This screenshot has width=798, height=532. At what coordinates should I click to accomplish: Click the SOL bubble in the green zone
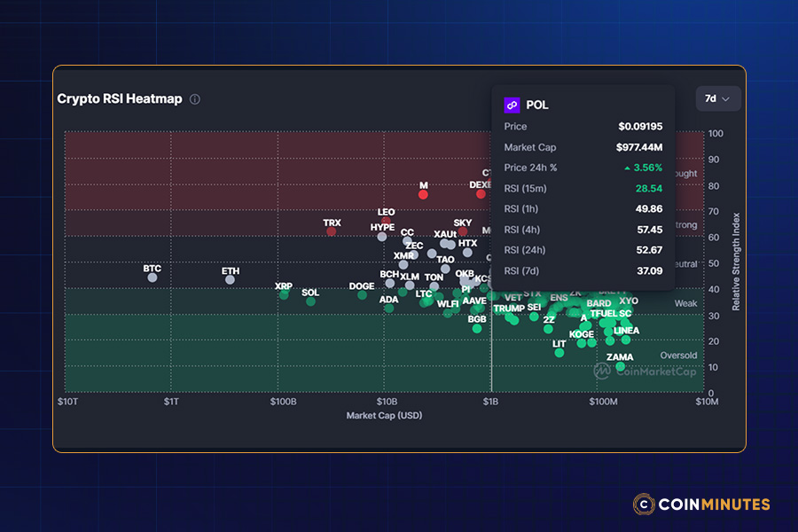(x=310, y=301)
